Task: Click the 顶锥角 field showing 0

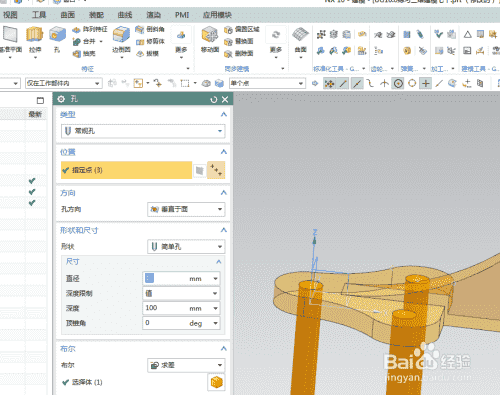Action: (181, 323)
